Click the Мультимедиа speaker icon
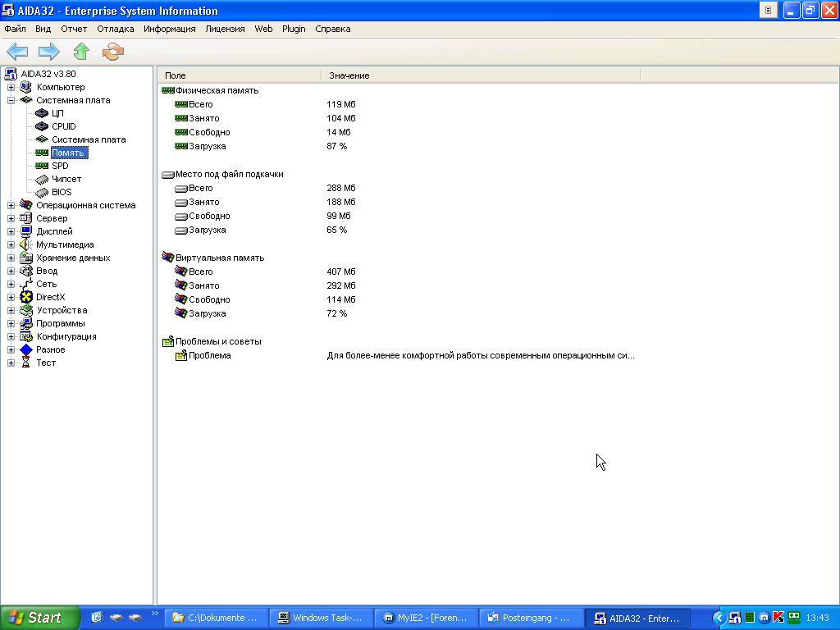This screenshot has width=840, height=630. tap(25, 244)
